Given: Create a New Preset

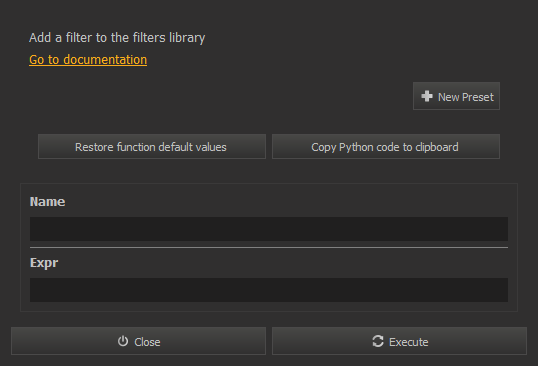Looking at the screenshot, I should point(456,96).
